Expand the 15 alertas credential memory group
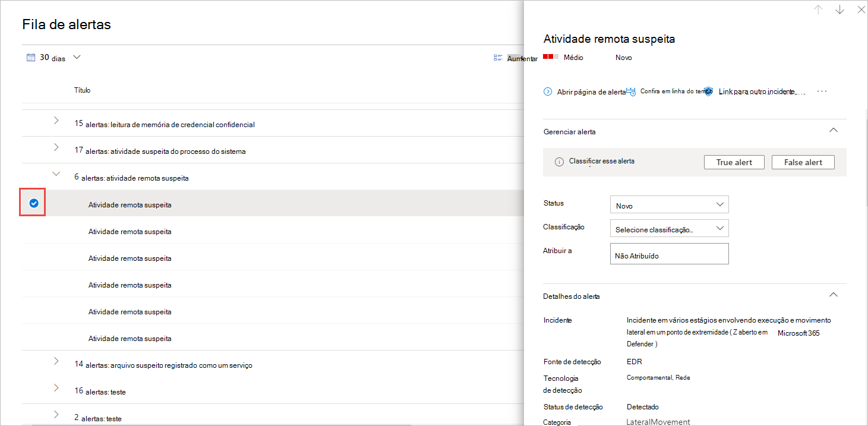868x426 pixels. pyautogui.click(x=56, y=121)
